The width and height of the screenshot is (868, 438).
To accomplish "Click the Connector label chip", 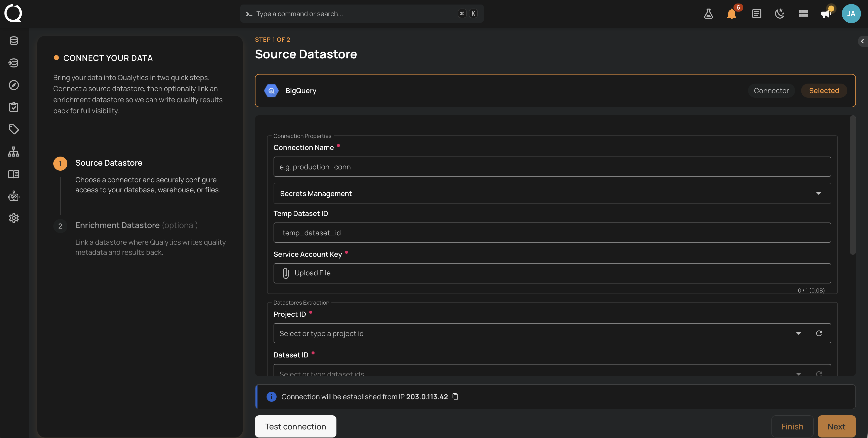I will pyautogui.click(x=771, y=90).
